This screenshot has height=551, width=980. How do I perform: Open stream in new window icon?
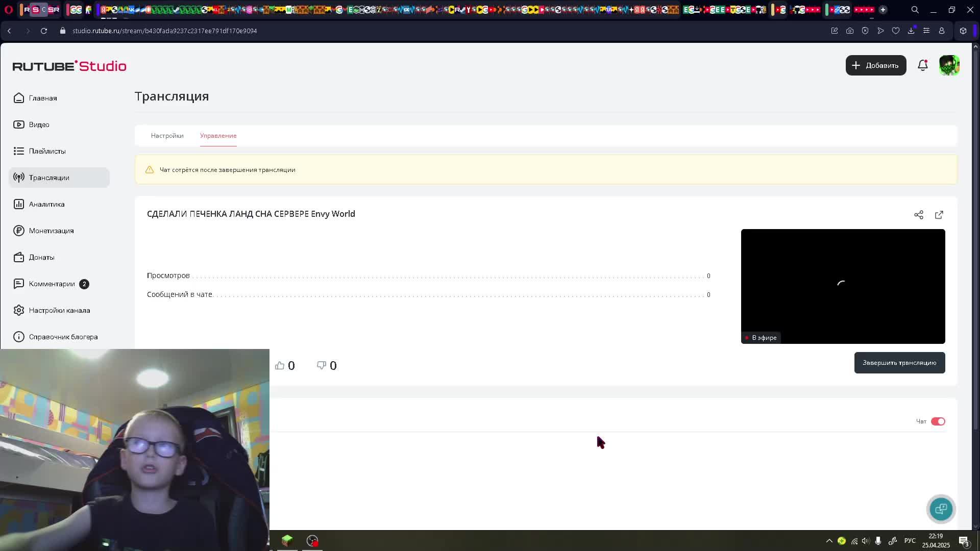pos(939,215)
